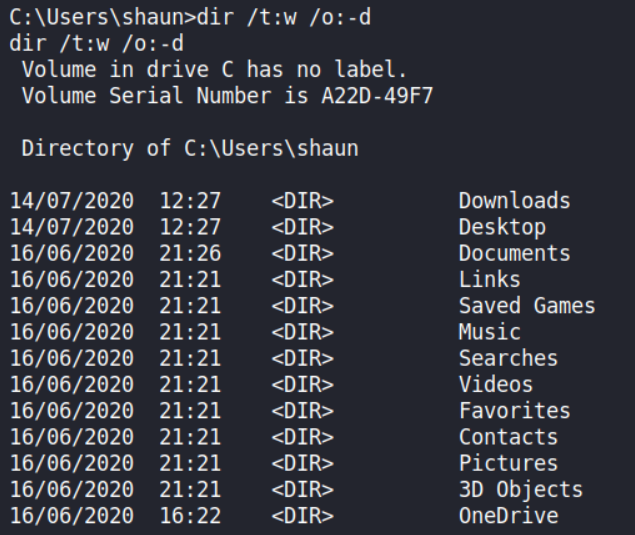Click the Music directory entry
Viewport: 635px width, 535px height.
tap(489, 332)
